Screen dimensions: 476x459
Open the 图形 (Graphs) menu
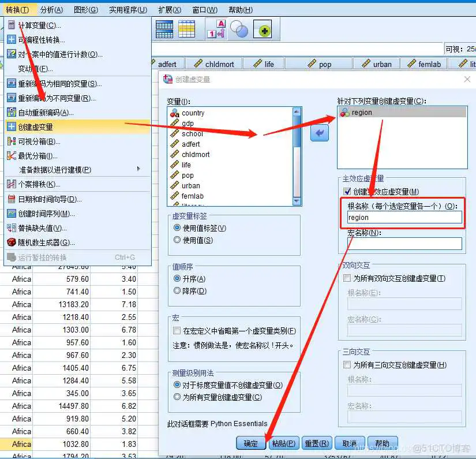click(x=86, y=10)
